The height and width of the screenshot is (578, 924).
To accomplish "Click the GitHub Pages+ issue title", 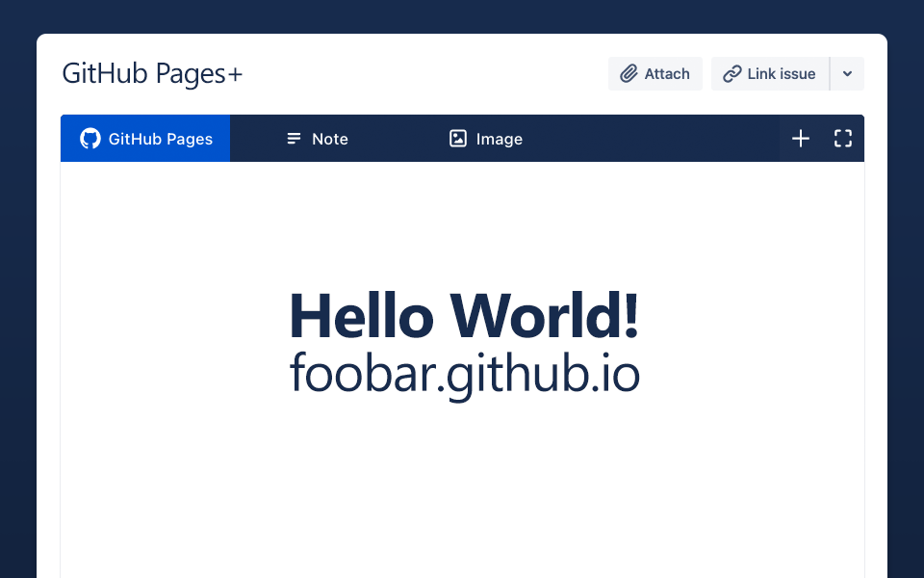I will 152,73.
